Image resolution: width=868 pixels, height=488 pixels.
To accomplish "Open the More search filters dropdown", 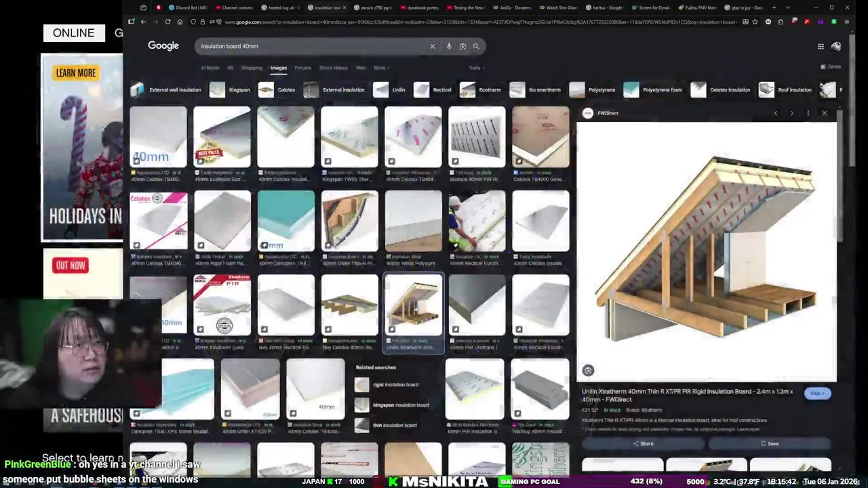I will (x=380, y=68).
